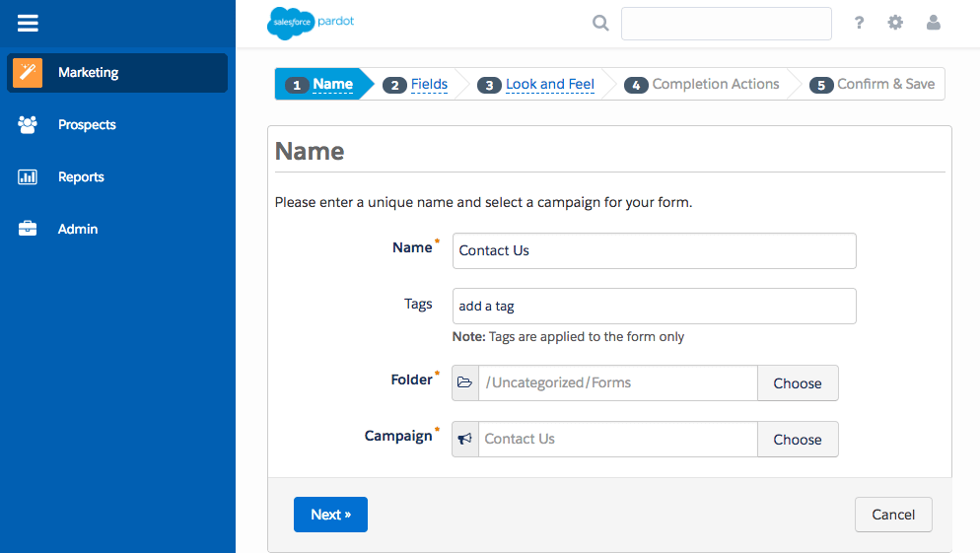
Task: Click the Cancel button
Action: click(893, 515)
